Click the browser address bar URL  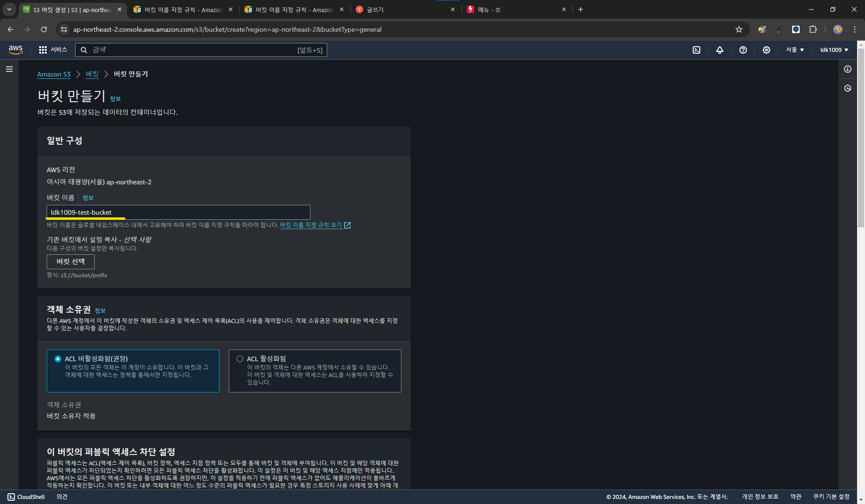(x=227, y=29)
